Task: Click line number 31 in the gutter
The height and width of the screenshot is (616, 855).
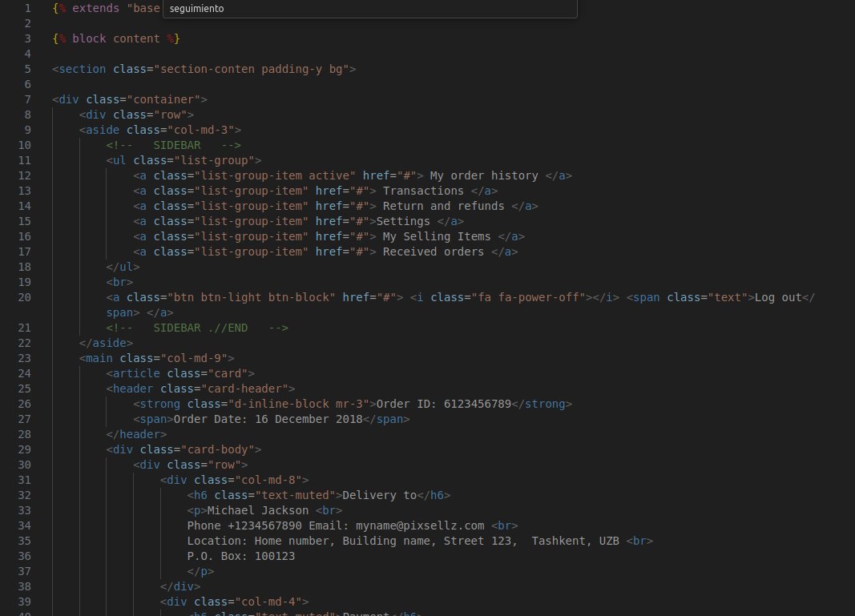Action: coord(25,481)
